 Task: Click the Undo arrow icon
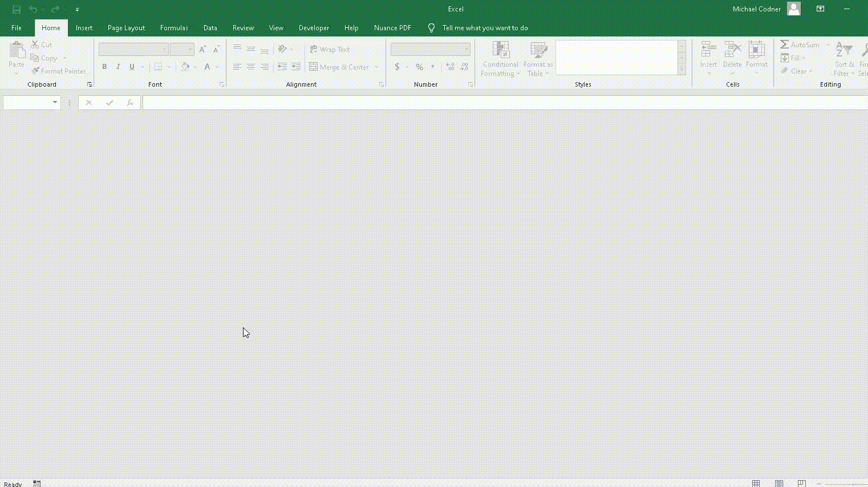pyautogui.click(x=33, y=9)
